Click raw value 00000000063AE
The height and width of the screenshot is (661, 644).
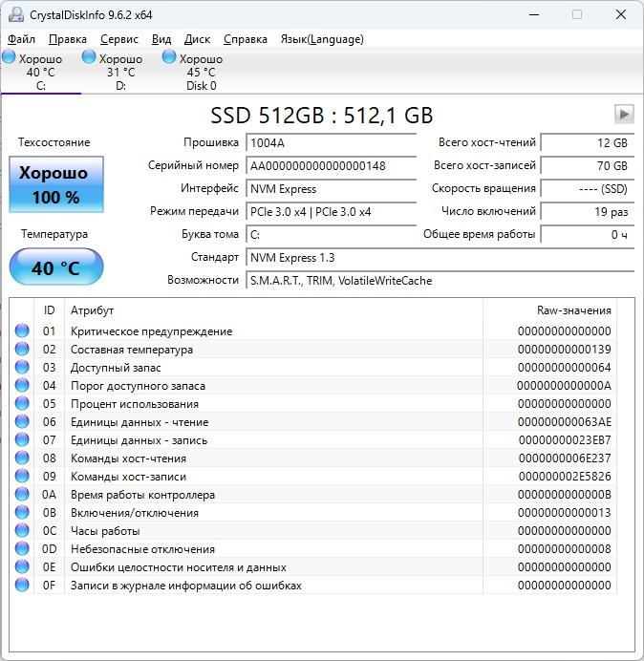(x=565, y=421)
